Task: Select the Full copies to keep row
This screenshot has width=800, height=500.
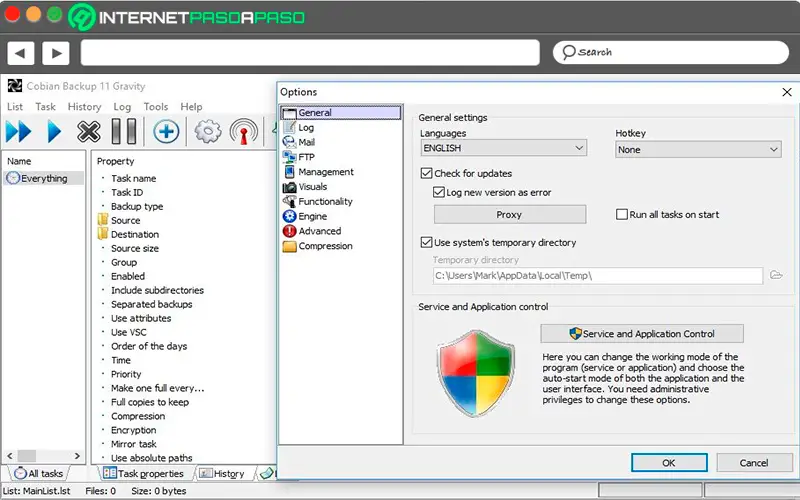Action: point(149,402)
